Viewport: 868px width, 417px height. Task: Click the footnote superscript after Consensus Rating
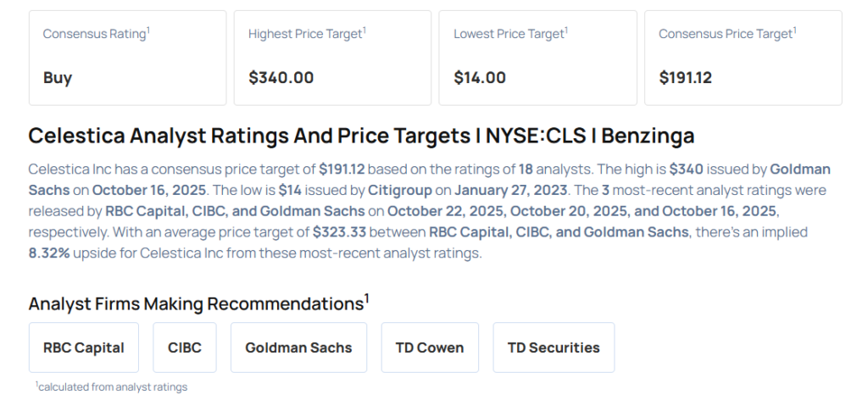148,31
